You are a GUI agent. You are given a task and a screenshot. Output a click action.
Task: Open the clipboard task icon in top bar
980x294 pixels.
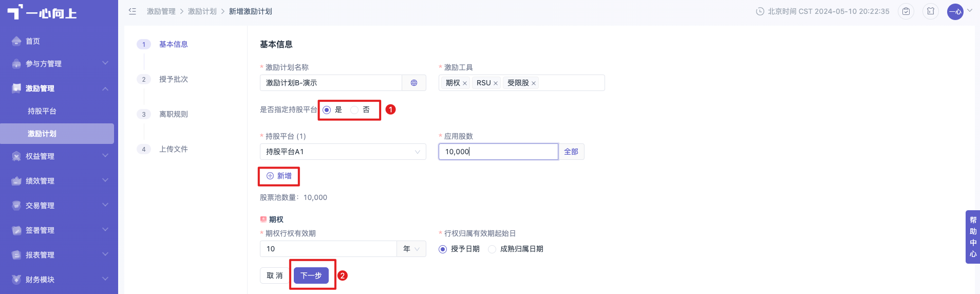tap(906, 11)
